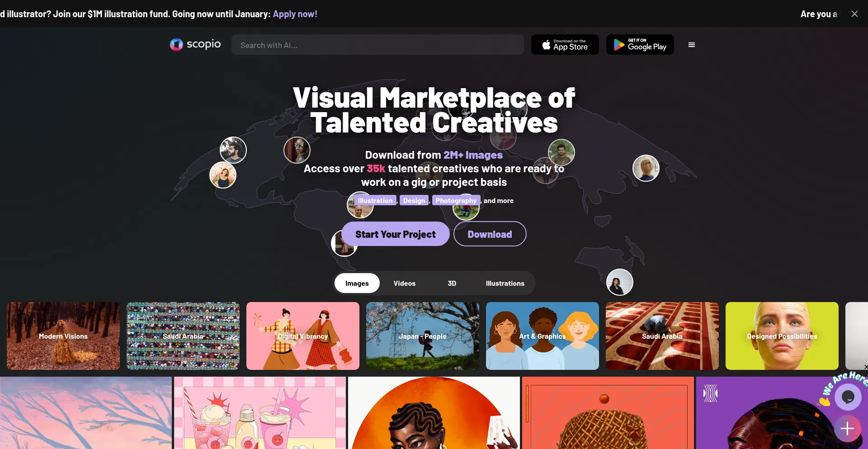Download from the App Store badge
The width and height of the screenshot is (868, 449).
[565, 45]
